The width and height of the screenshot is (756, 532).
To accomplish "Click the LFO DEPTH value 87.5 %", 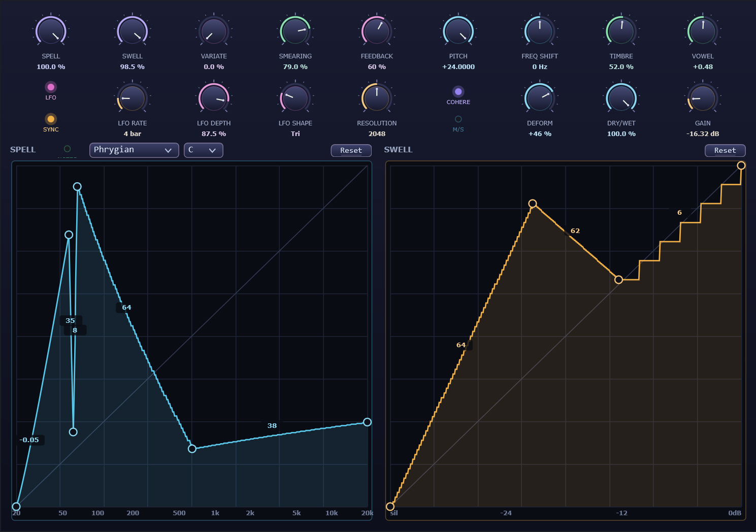I will [x=214, y=134].
